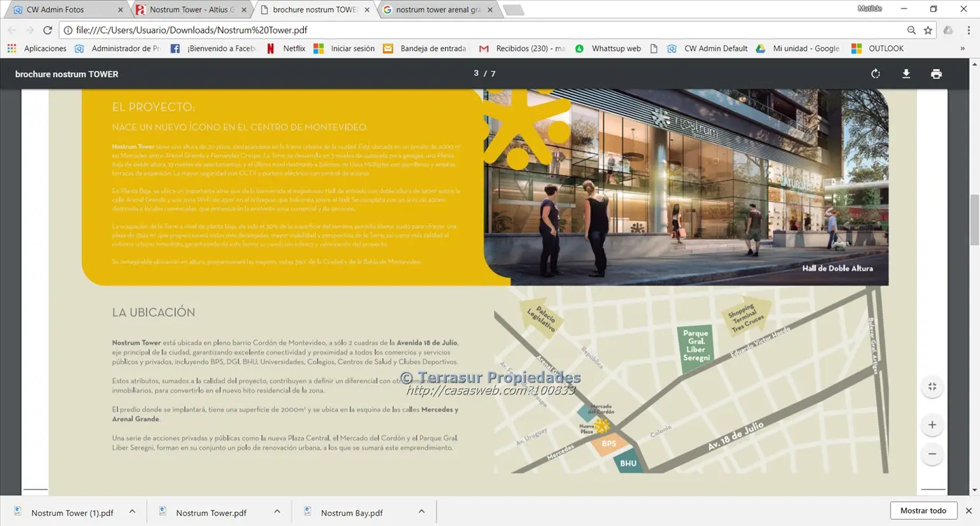Open the Recibidos (230) Gmail bookmark
980x526 pixels.
click(x=522, y=49)
